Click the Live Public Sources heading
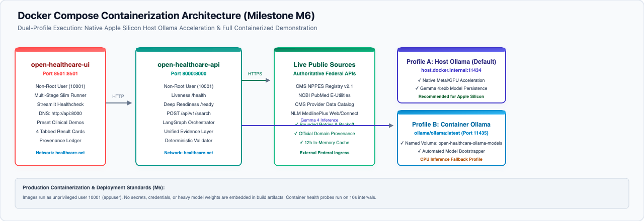The height and width of the screenshot is (221, 644). [325, 65]
